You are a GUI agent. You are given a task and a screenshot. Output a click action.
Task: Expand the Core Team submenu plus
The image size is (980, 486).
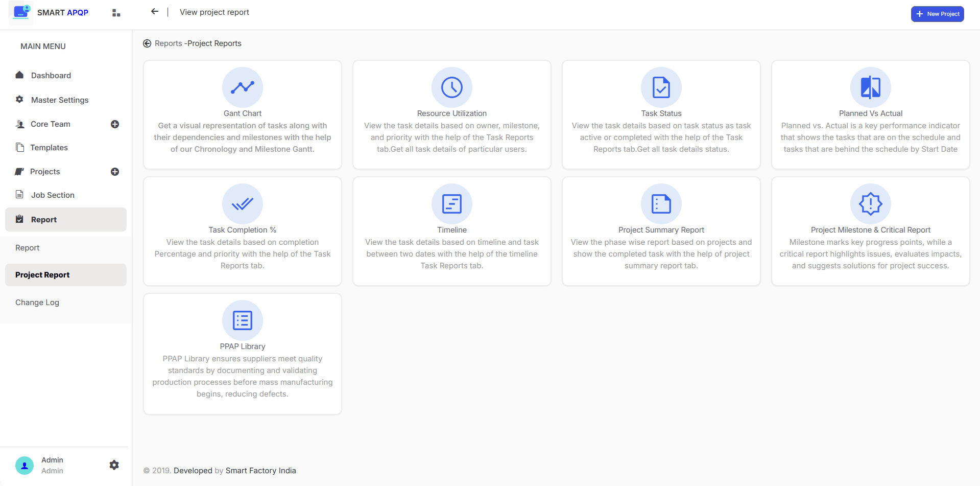point(115,124)
